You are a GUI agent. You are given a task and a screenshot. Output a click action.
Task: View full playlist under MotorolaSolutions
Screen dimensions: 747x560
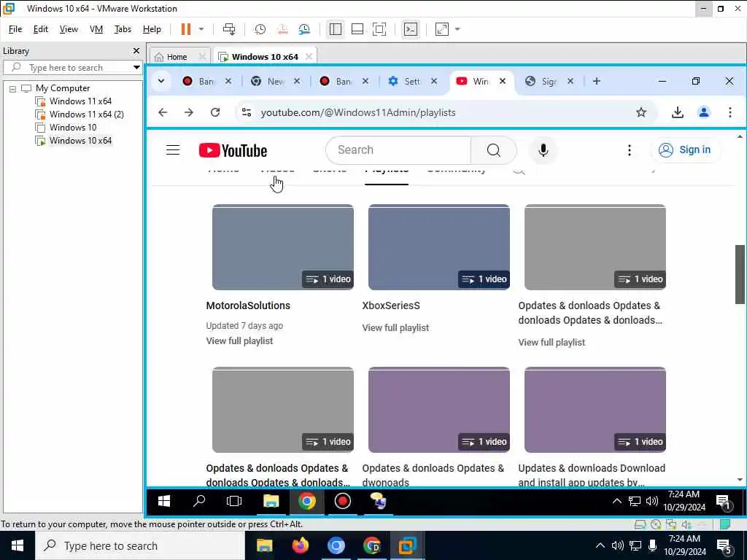239,341
